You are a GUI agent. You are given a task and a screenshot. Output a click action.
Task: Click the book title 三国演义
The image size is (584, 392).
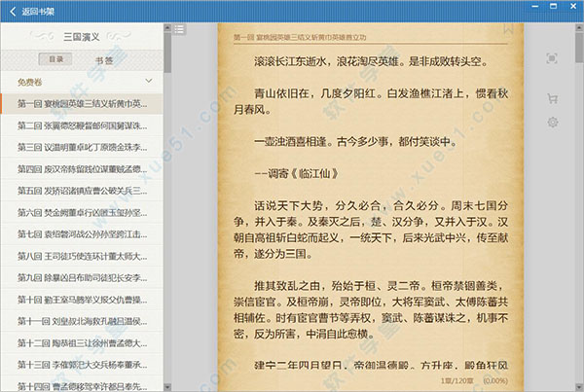click(x=82, y=37)
